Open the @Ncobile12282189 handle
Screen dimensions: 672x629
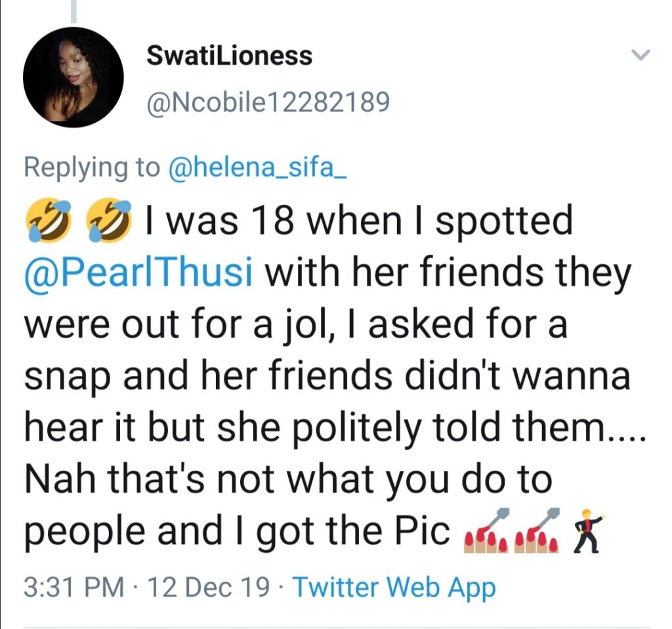coord(268,102)
